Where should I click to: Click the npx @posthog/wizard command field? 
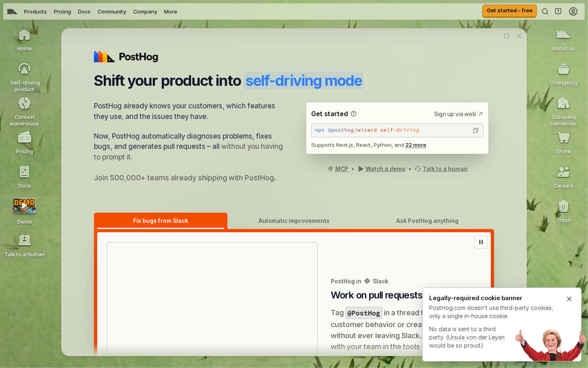pos(397,130)
